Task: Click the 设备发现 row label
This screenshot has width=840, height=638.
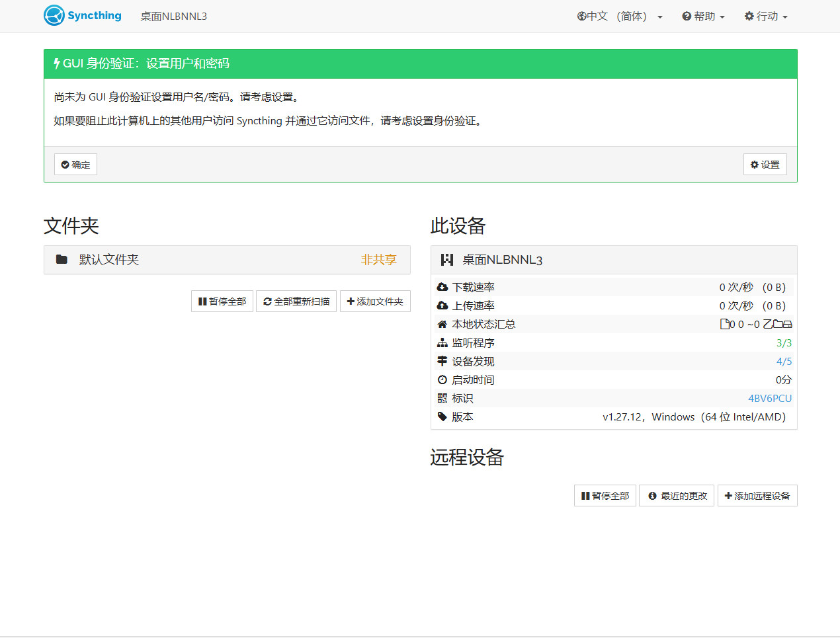Action: click(473, 361)
